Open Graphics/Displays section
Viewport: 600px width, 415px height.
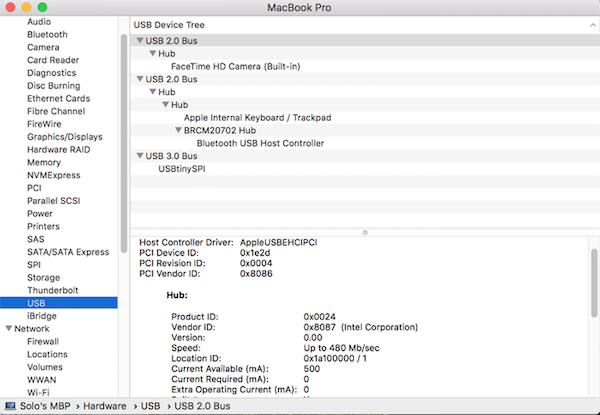65,137
